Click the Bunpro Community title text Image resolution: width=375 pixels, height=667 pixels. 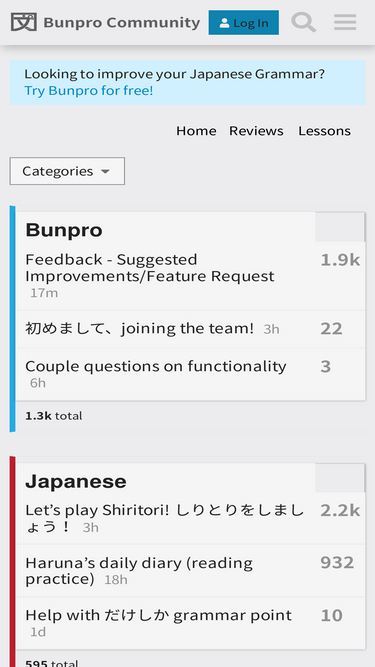click(x=122, y=22)
